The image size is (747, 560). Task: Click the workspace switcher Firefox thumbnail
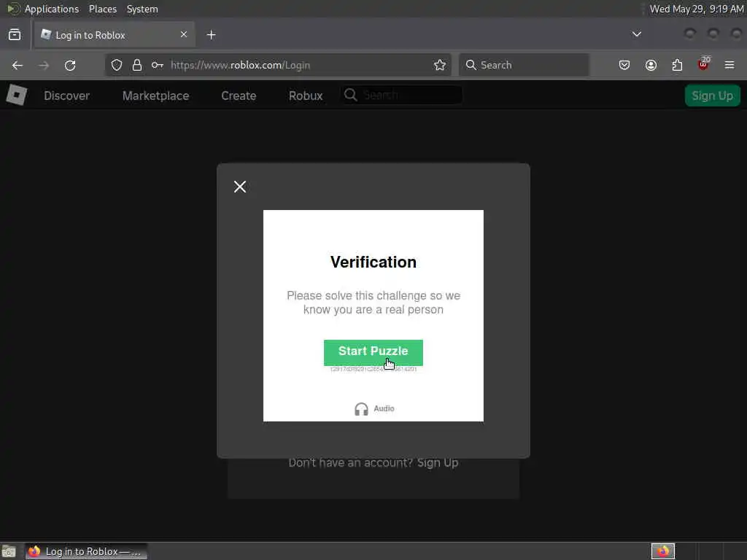click(663, 551)
